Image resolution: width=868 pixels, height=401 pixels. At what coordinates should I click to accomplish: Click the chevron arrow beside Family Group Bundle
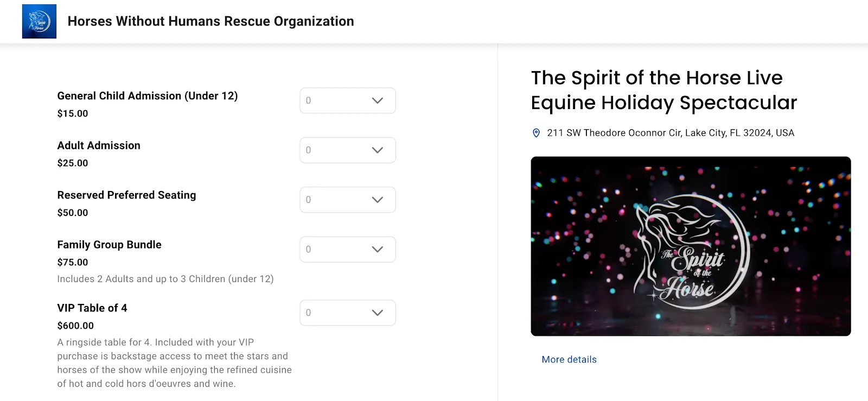point(378,250)
